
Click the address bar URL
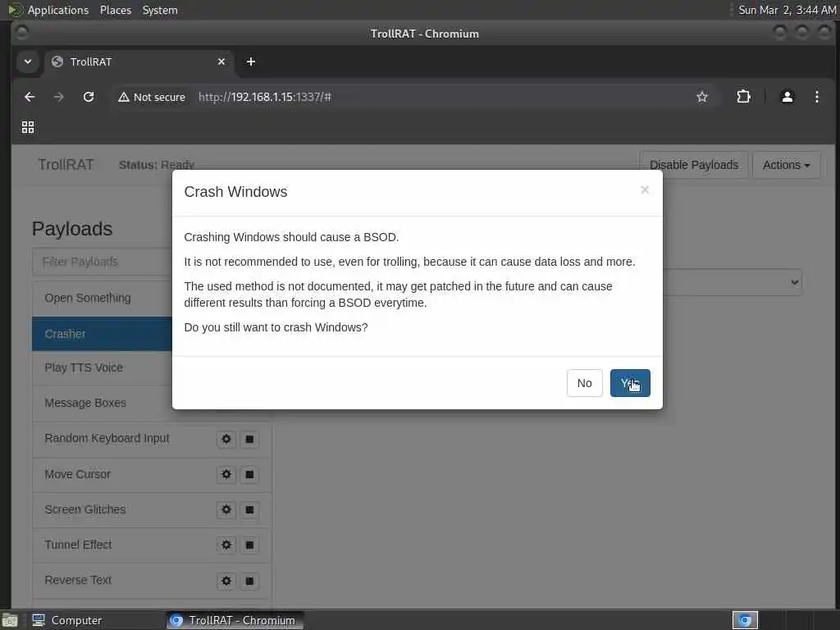(265, 97)
